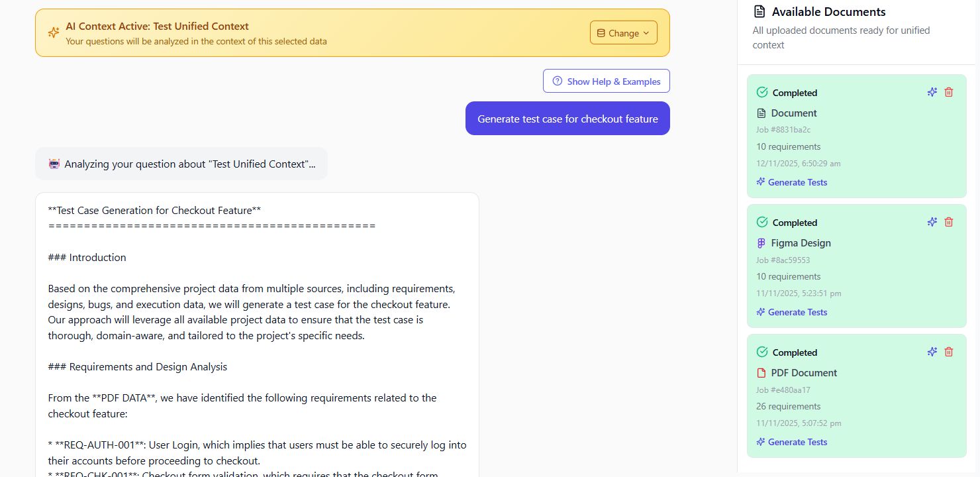Click the question mark icon on Show Help button
Image resolution: width=980 pixels, height=477 pixels.
click(557, 81)
